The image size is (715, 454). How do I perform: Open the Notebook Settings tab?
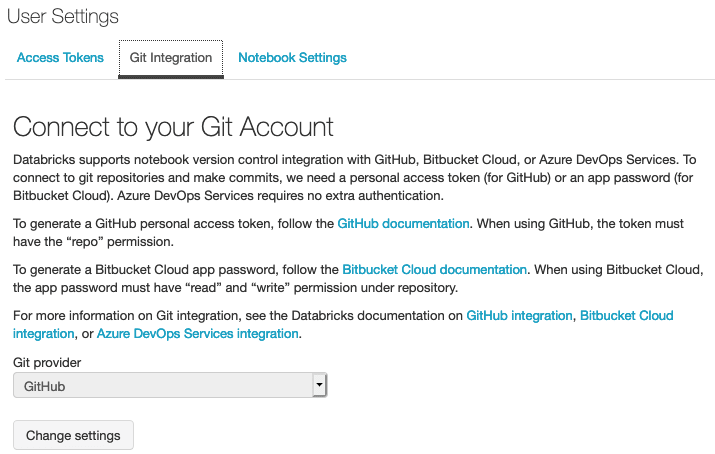292,58
